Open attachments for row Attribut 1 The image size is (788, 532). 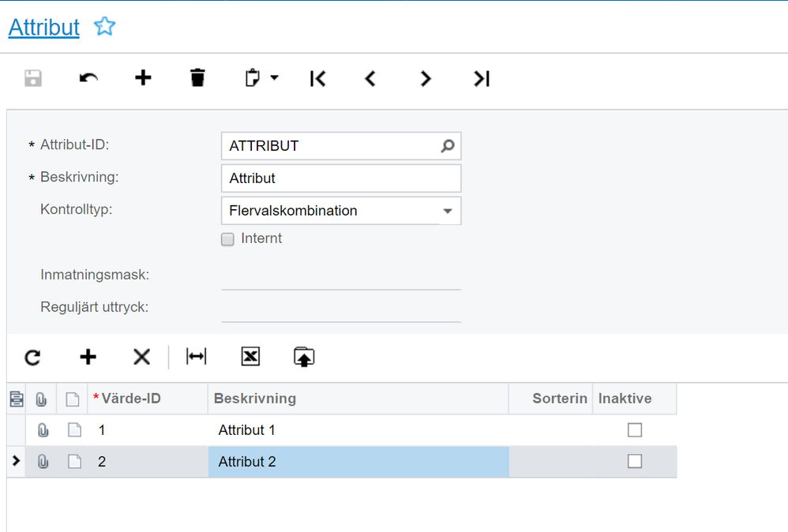tap(43, 430)
